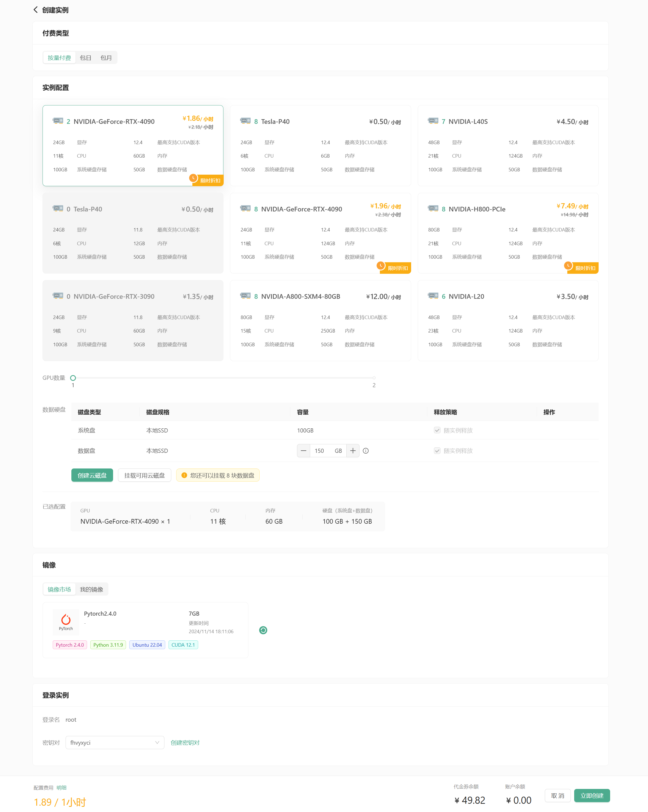
Task: Click GPU icon on the ¥1.96 RTX-4090 card
Action: (x=245, y=208)
